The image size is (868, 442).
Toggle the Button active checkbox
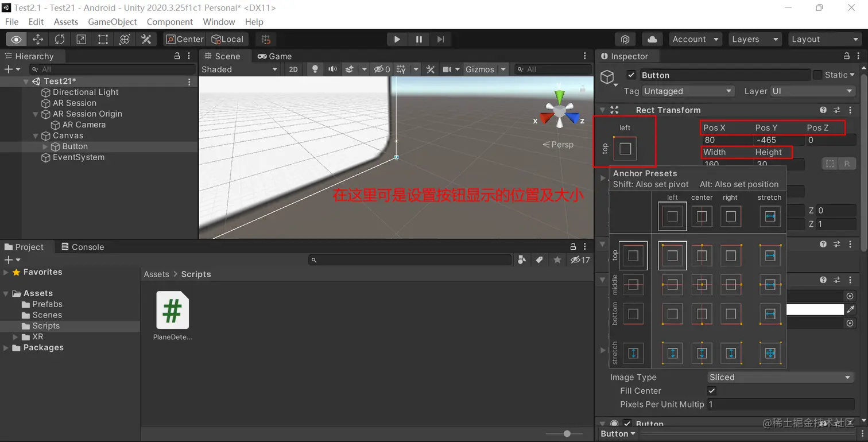[x=631, y=75]
